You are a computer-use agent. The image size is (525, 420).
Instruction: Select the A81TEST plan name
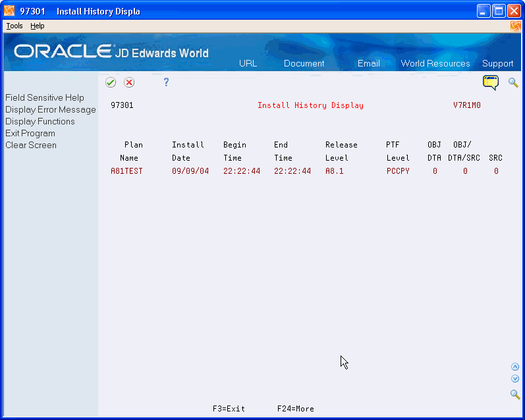126,171
